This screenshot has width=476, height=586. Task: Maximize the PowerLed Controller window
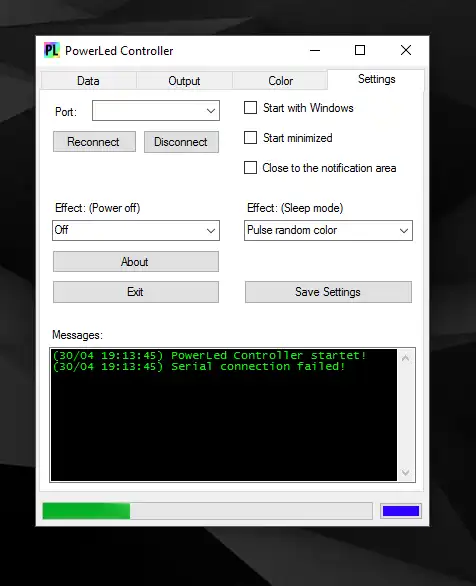(360, 50)
